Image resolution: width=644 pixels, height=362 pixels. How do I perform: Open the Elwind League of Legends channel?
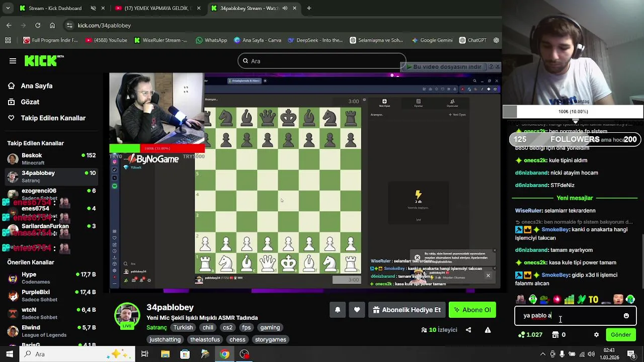(50, 331)
